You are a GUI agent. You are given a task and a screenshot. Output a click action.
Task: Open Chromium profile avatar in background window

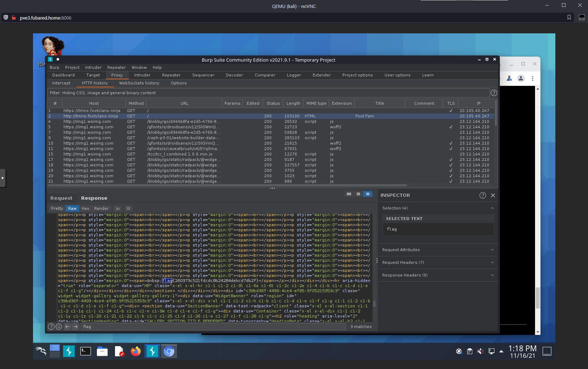point(521,78)
